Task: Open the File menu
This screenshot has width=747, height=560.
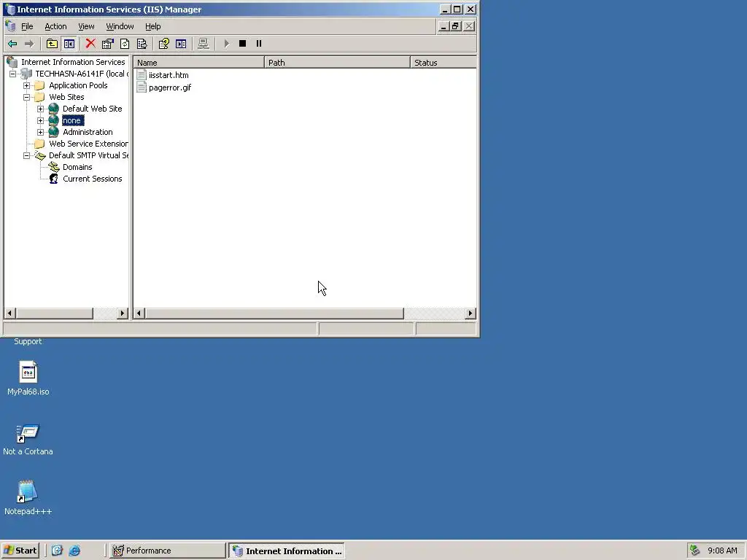Action: (x=27, y=26)
